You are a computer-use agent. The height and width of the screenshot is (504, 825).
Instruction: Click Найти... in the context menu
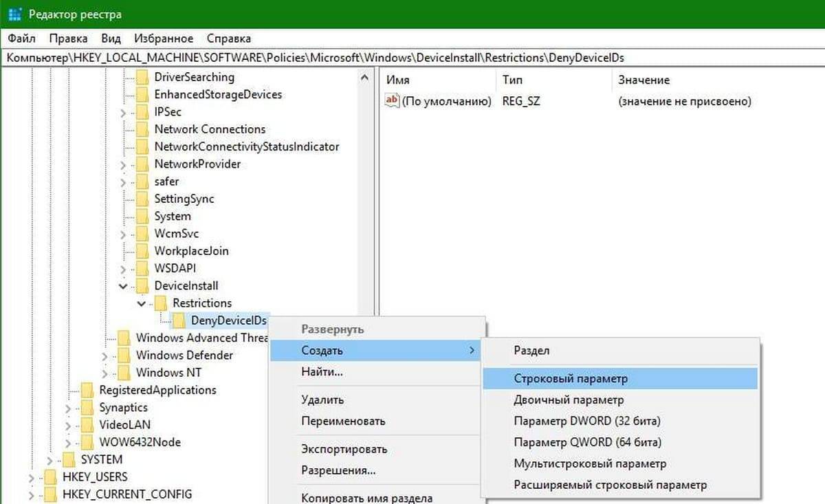tap(376, 372)
